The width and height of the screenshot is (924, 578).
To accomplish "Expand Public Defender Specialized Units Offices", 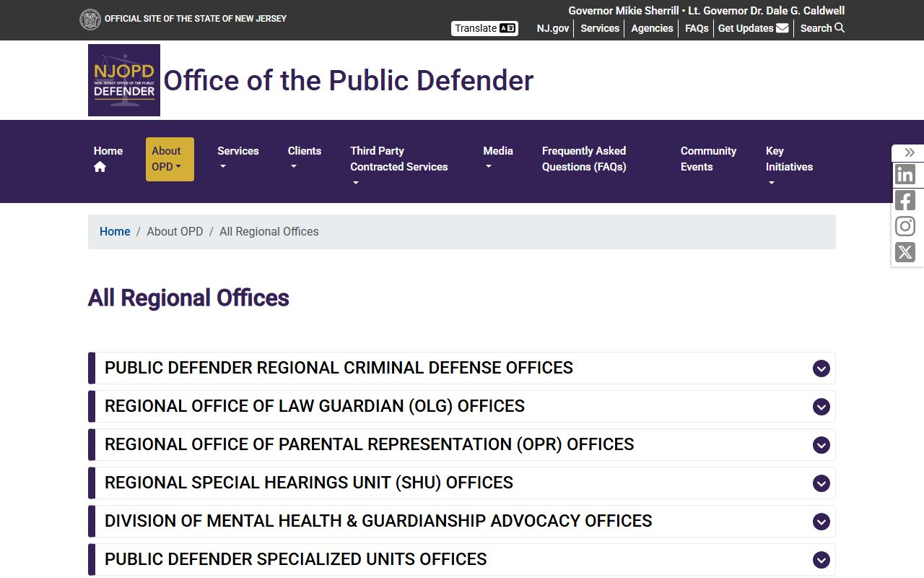I will [462, 560].
